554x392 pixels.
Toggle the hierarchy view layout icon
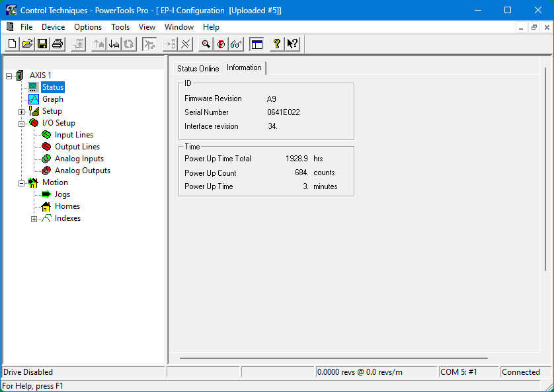click(x=257, y=44)
